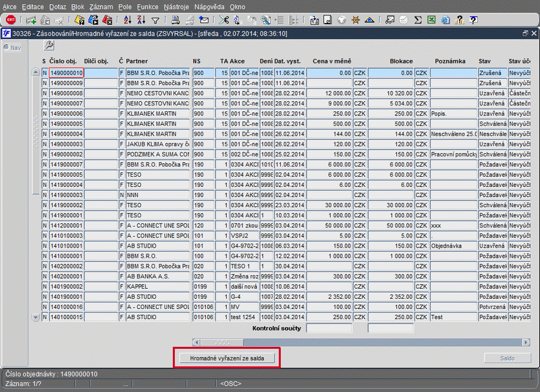Click the red EXIT stop icon
This screenshot has height=392, width=540.
click(11, 20)
